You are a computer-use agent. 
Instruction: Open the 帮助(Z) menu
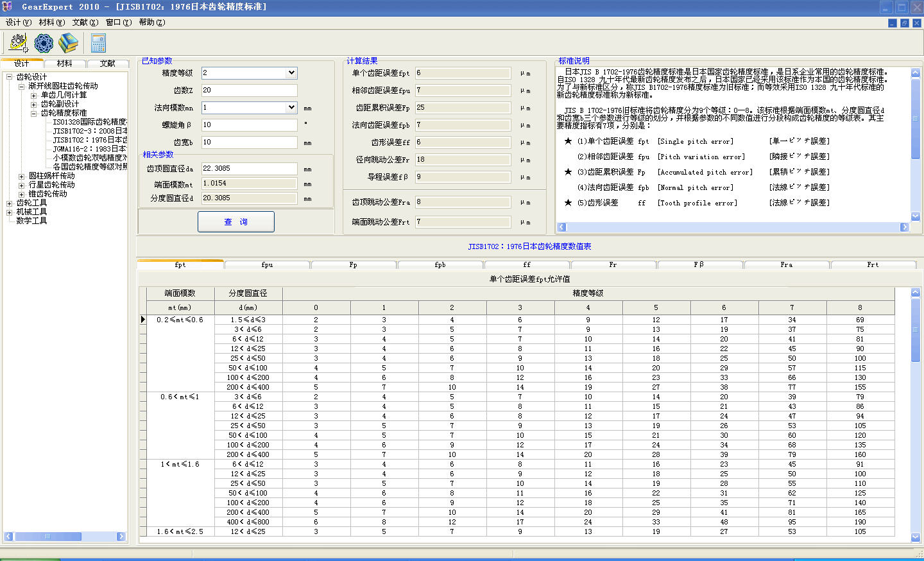152,22
